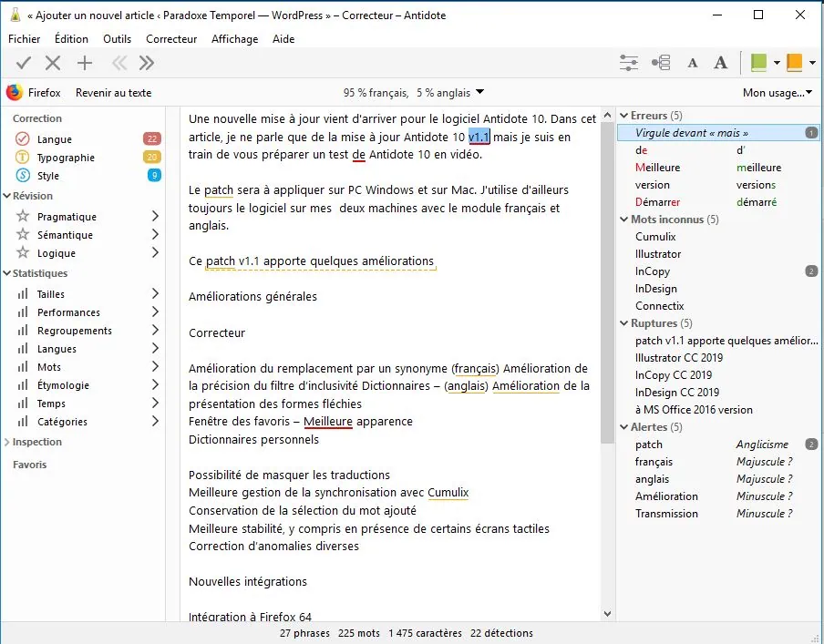This screenshot has height=644, width=824.
Task: Select the Typographie correction filter
Action: pyautogui.click(x=66, y=158)
